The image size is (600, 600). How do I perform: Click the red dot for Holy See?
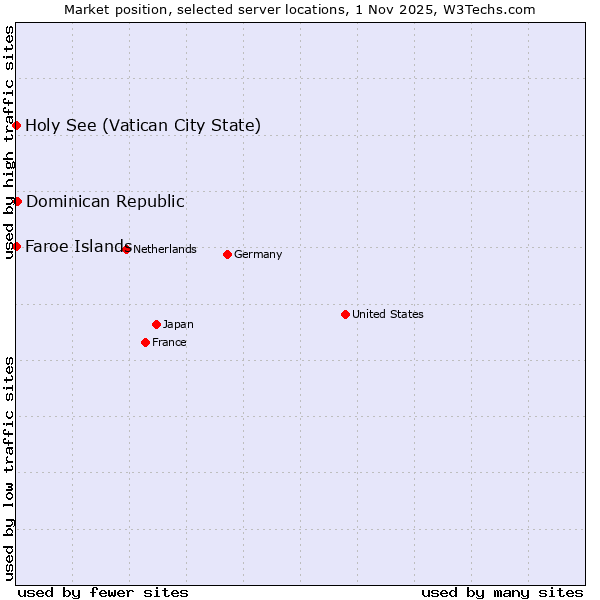(17, 125)
